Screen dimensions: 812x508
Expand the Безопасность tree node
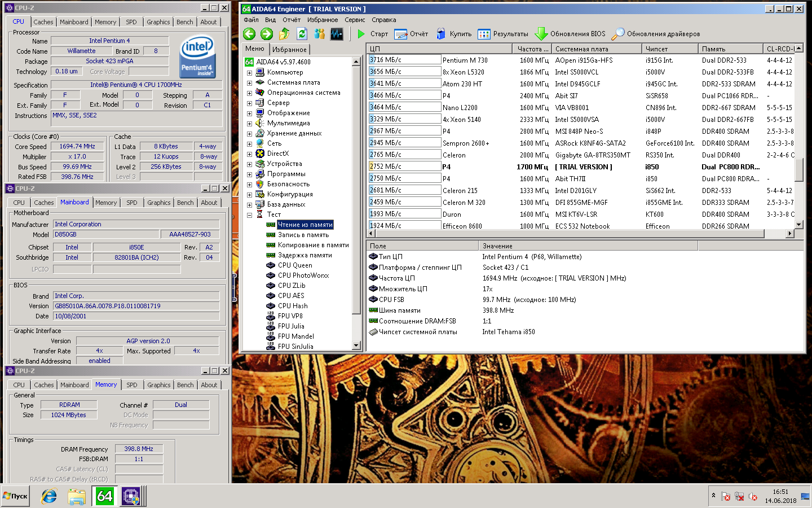249,184
